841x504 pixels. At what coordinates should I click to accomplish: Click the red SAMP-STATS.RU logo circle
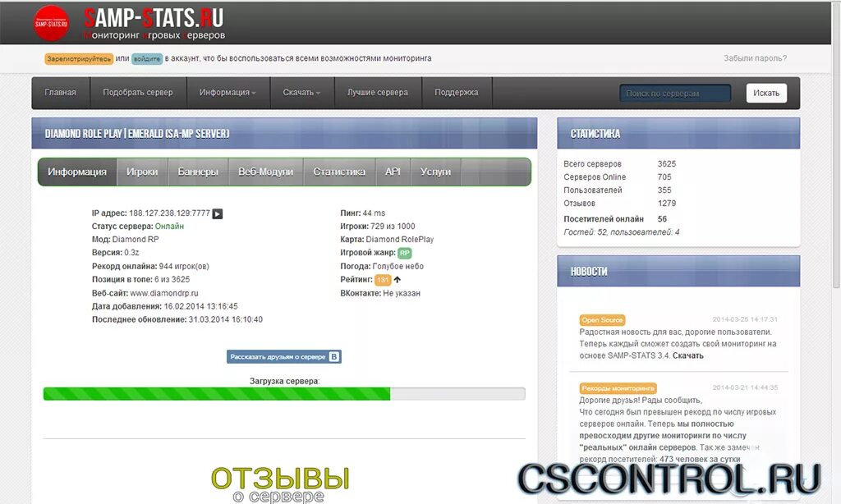(51, 23)
